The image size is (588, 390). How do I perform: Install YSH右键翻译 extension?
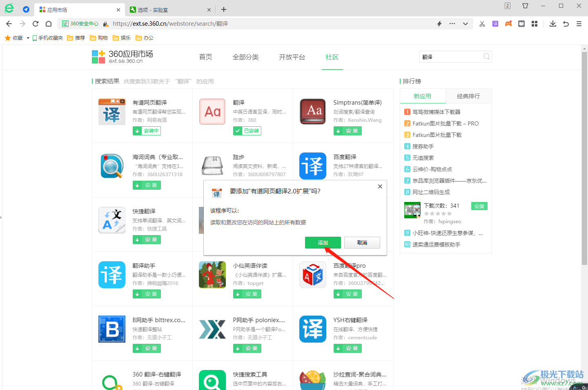point(347,348)
